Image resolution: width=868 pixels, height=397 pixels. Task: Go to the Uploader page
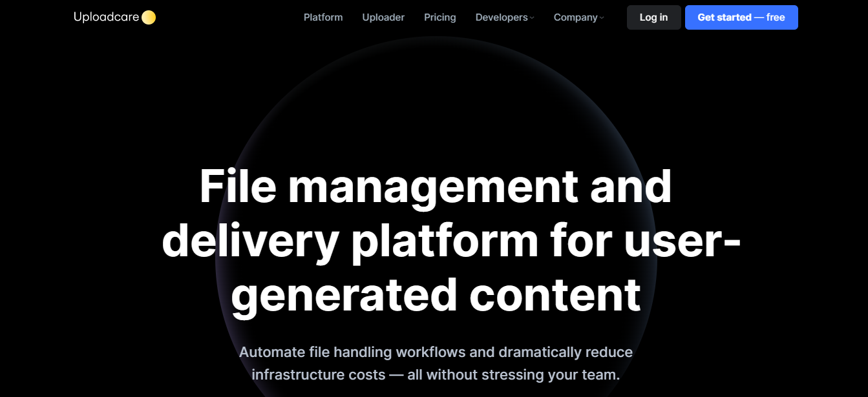click(383, 17)
